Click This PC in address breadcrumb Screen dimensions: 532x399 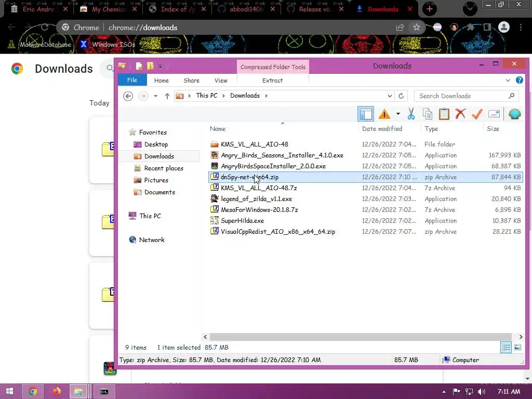pyautogui.click(x=207, y=96)
